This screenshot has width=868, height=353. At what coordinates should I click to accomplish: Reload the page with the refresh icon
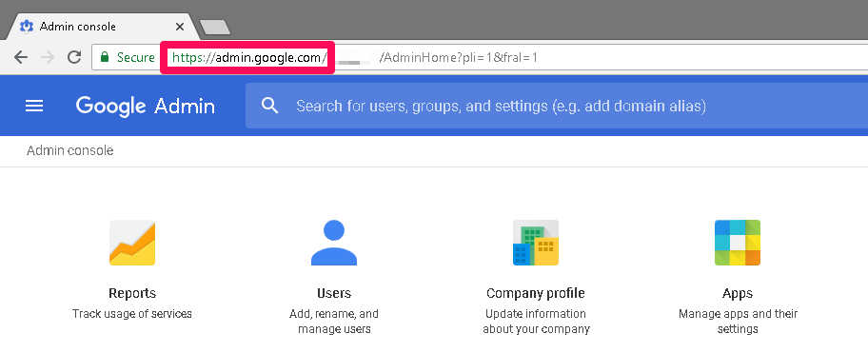point(74,57)
